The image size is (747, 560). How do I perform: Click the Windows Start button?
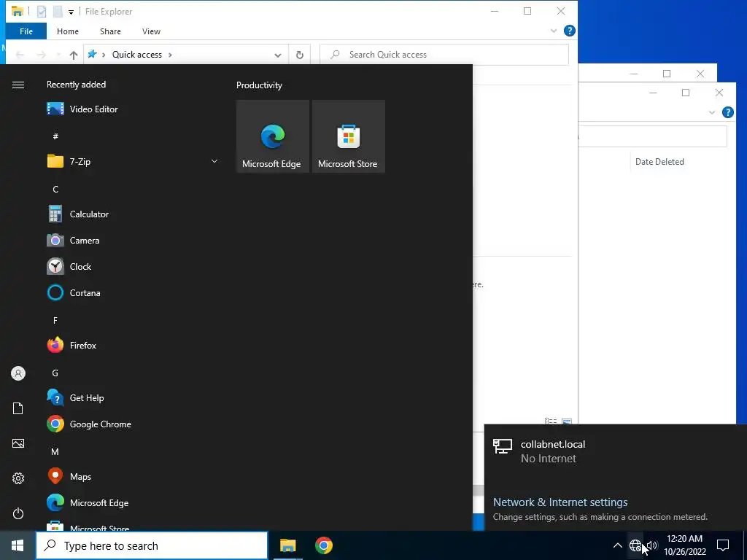coord(18,545)
